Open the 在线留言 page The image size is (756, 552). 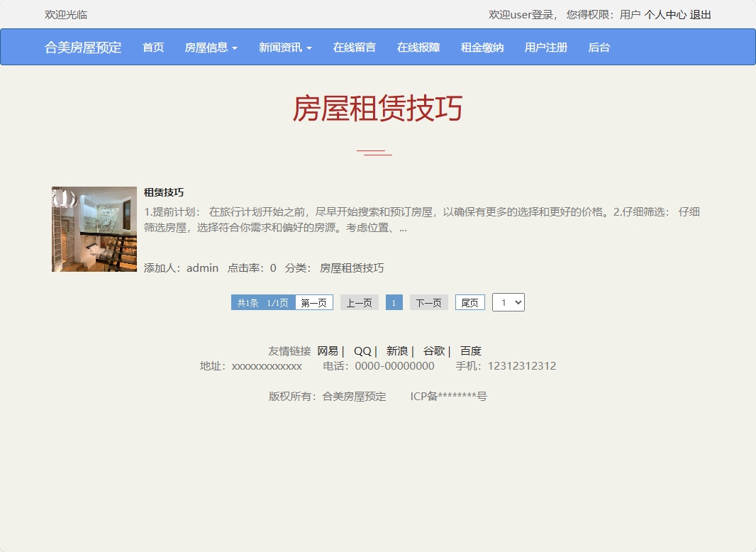click(x=354, y=48)
